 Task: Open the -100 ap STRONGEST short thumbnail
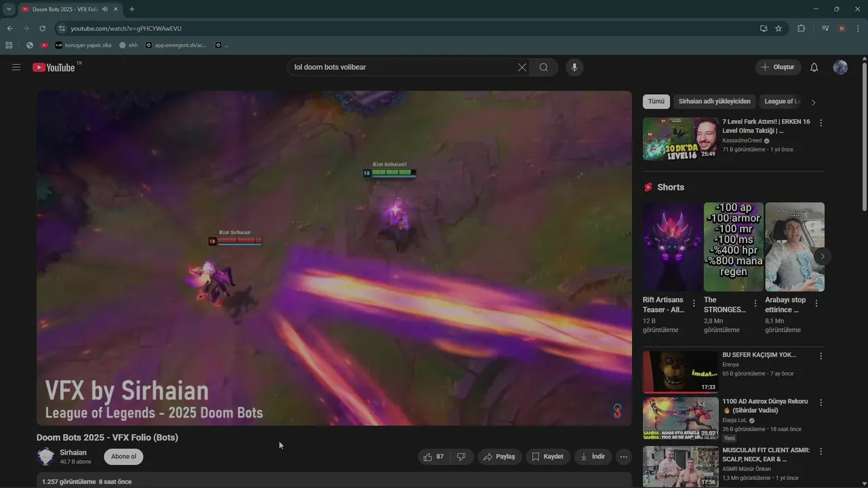[x=734, y=247]
